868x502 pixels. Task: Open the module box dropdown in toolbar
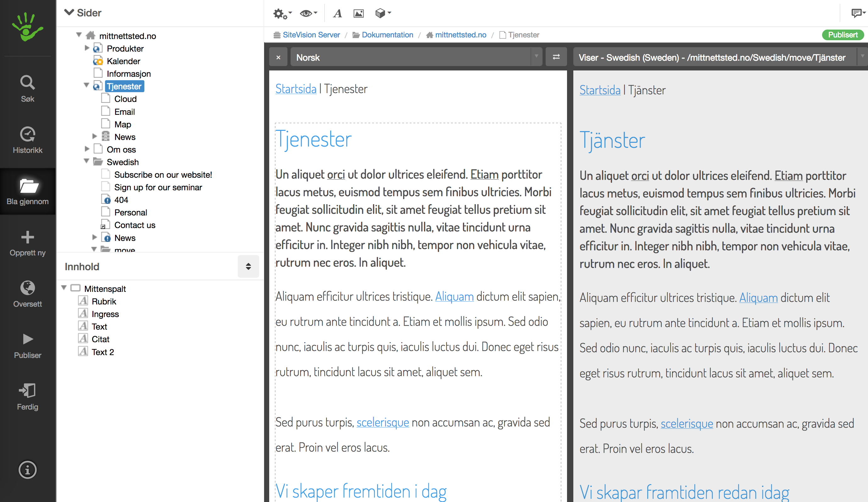click(383, 14)
